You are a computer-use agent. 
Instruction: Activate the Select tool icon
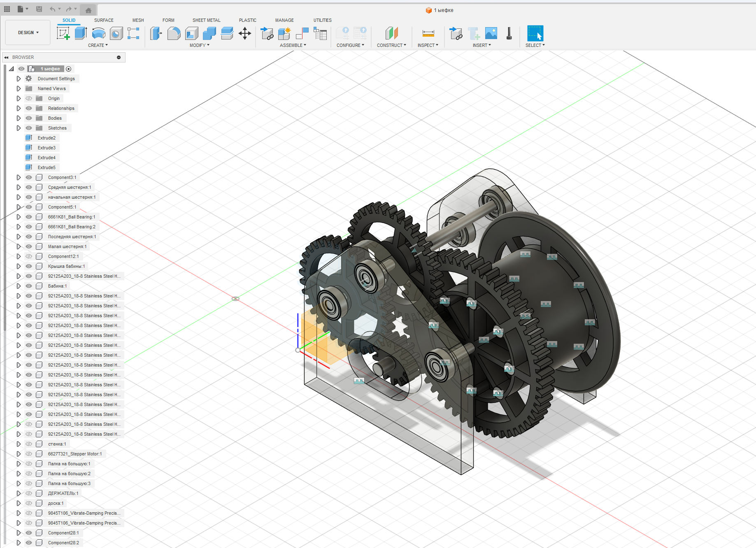pos(535,33)
